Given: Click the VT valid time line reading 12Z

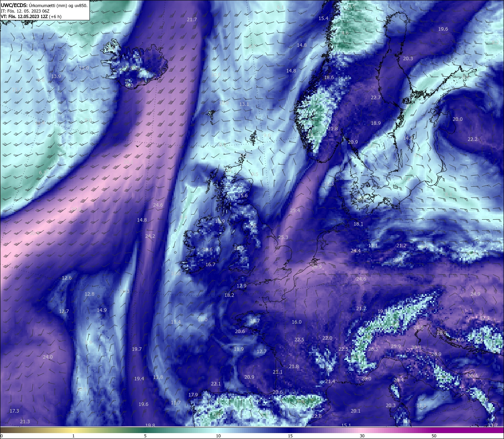Looking at the screenshot, I should [31, 17].
